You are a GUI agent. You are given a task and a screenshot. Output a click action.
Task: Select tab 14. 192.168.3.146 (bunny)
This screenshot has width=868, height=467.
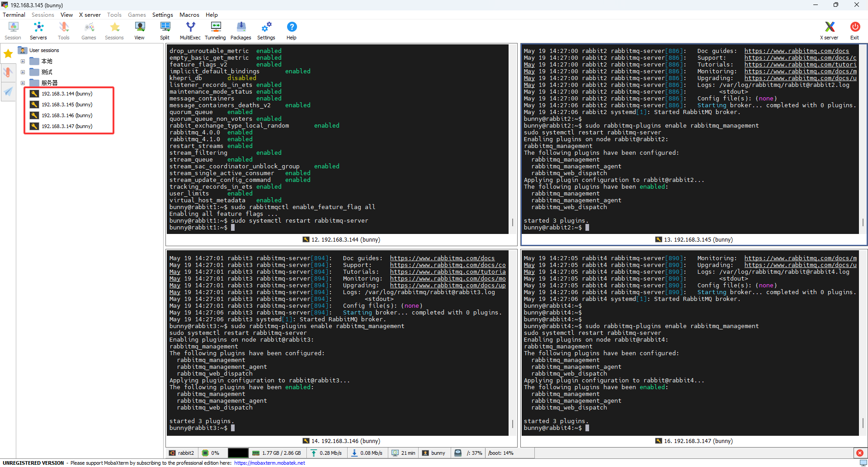coord(341,441)
